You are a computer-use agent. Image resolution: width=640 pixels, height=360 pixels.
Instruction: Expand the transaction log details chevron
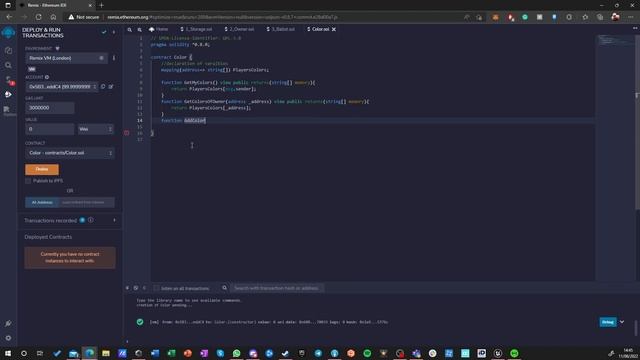(x=622, y=322)
